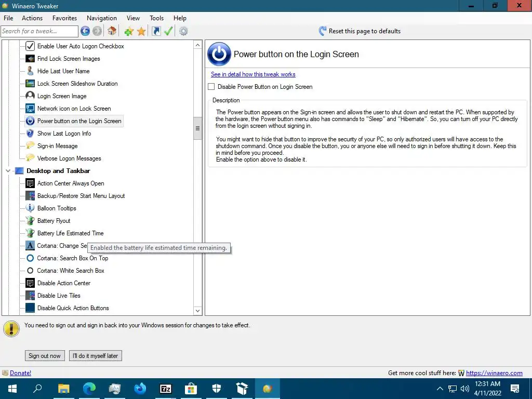The height and width of the screenshot is (399, 532).
Task: Click the Find Lock Screen Images icon
Action: (30, 59)
